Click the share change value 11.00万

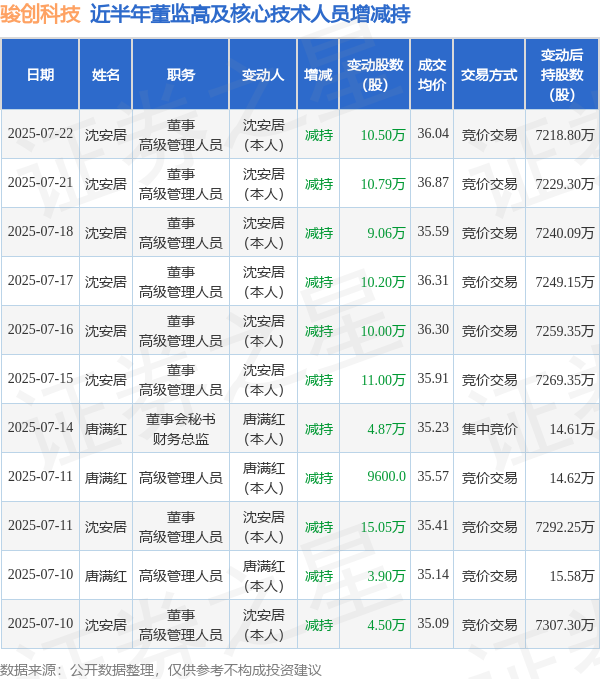point(383,380)
